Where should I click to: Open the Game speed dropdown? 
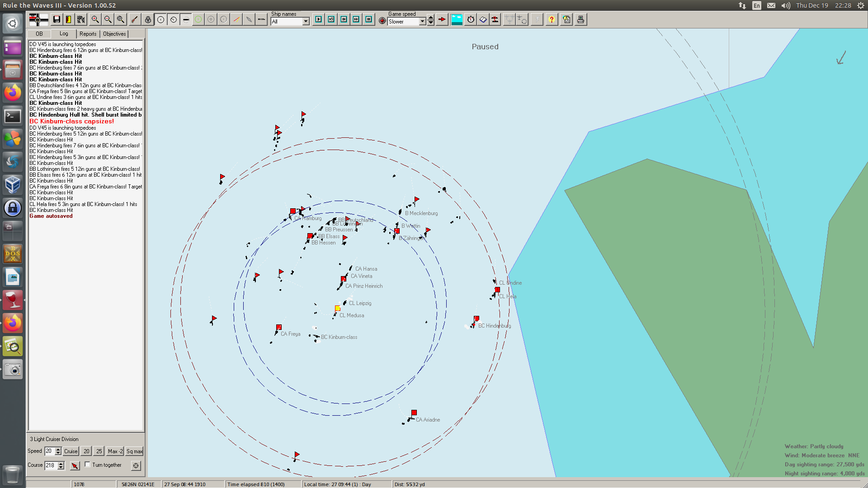[422, 22]
